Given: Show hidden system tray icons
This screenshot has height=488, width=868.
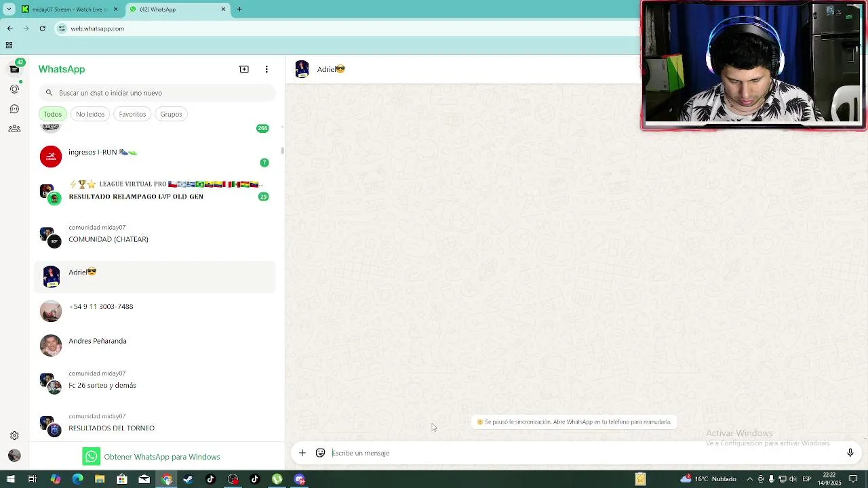Looking at the screenshot, I should 749,479.
